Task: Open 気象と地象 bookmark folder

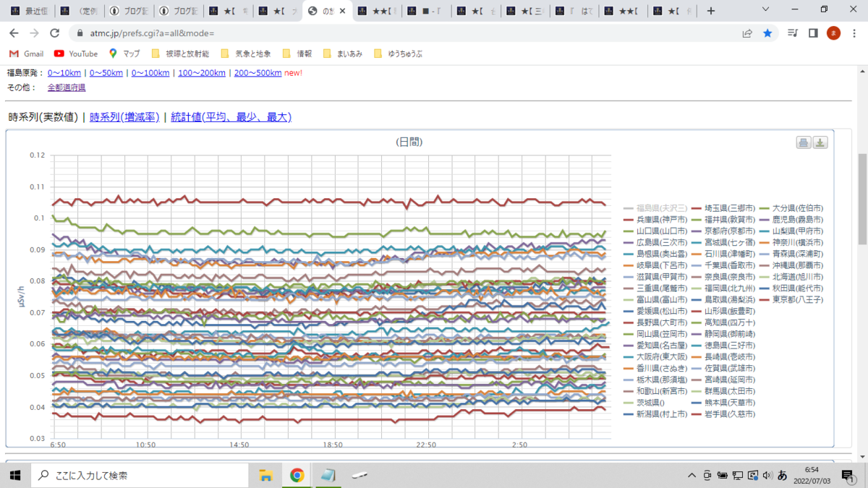Action: [x=246, y=53]
